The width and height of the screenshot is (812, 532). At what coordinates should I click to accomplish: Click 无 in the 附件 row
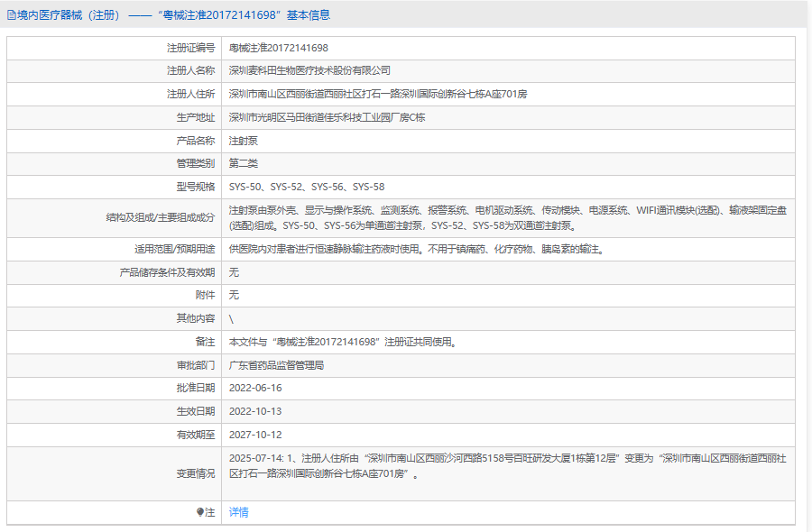(x=234, y=295)
